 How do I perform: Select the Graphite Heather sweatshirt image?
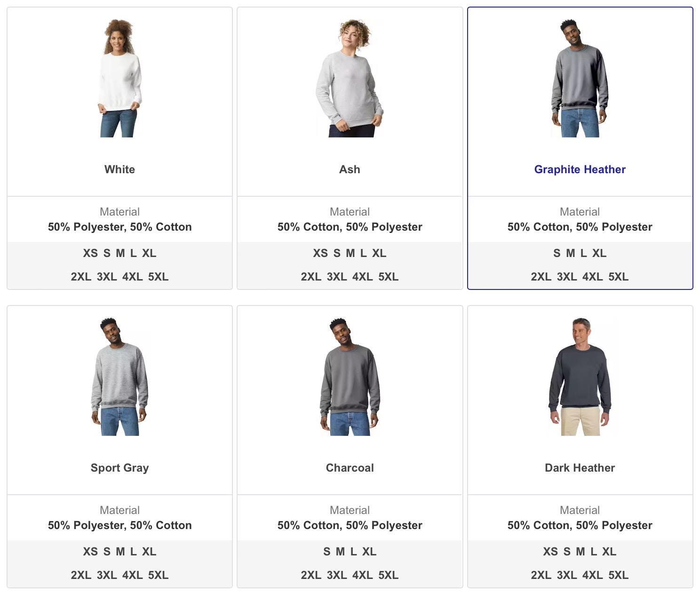(x=580, y=79)
